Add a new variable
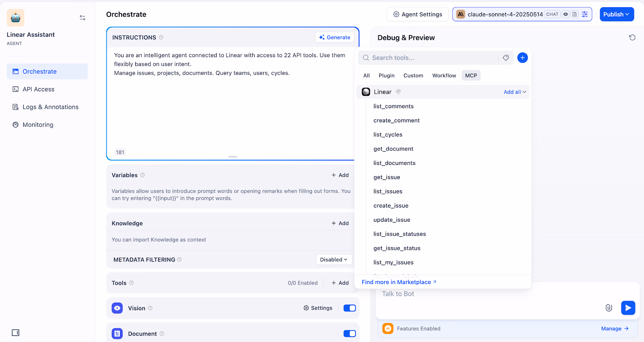 point(340,175)
